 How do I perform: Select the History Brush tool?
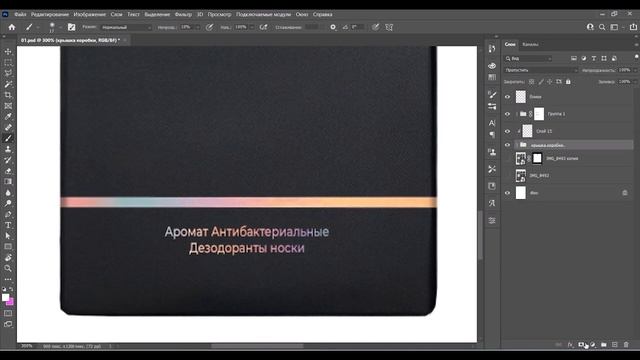[x=8, y=160]
